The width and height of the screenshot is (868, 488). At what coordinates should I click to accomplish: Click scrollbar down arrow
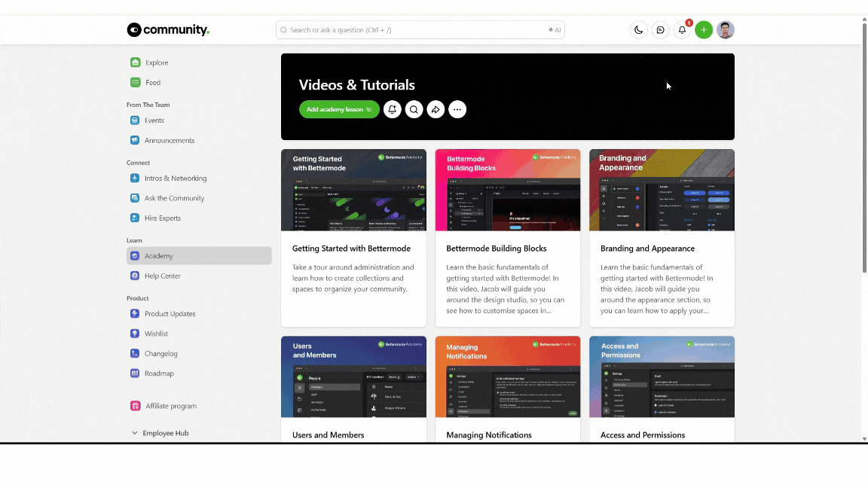click(864, 439)
